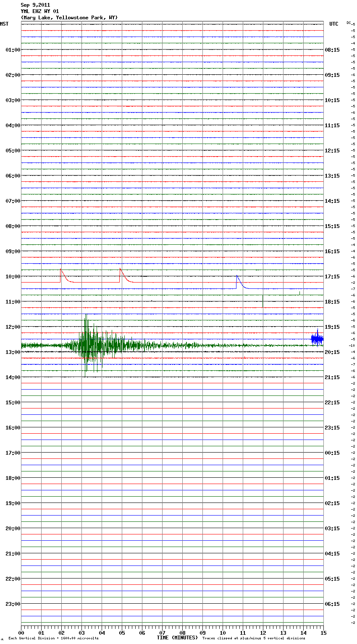
Task: Select the 10:00 MST row label
Action: [13, 276]
